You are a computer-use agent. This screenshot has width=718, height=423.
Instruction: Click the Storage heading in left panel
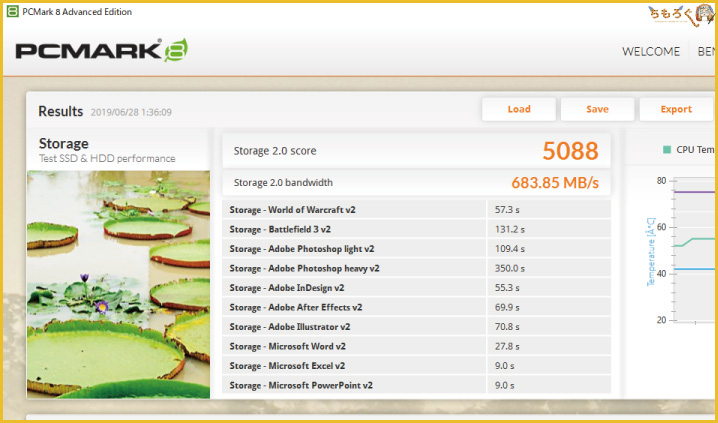(x=64, y=144)
